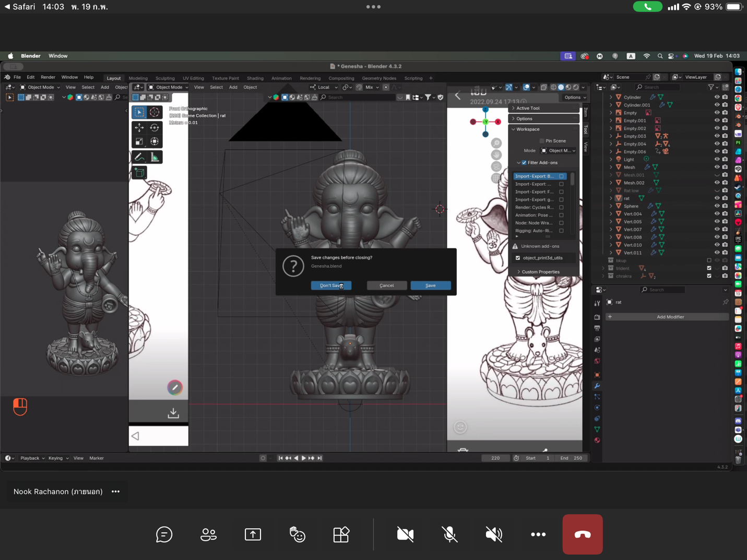This screenshot has width=747, height=560.
Task: Switch to the Sculpting workspace tab
Action: (165, 78)
